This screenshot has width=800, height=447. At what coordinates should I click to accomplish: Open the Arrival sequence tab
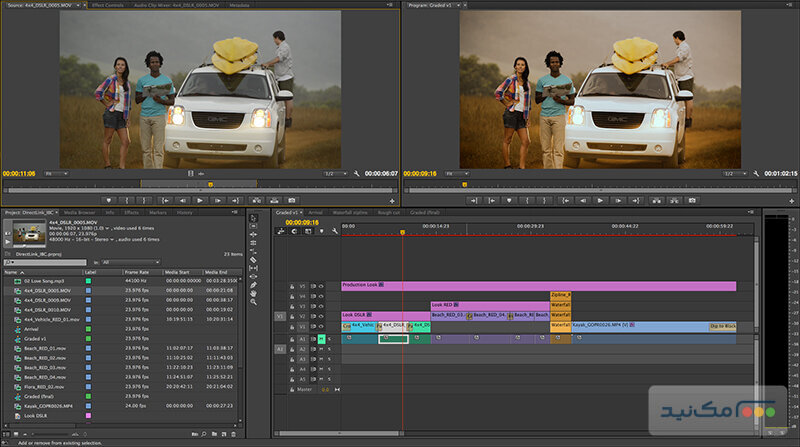(x=316, y=212)
